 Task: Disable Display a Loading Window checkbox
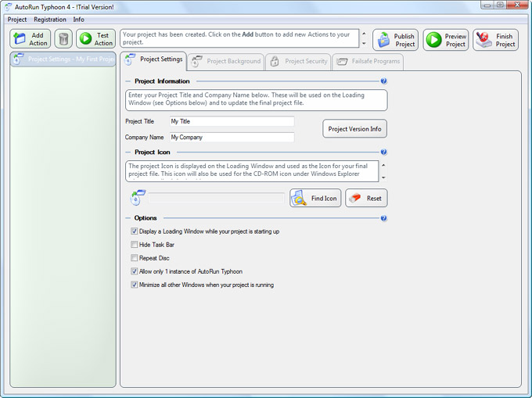(x=135, y=231)
